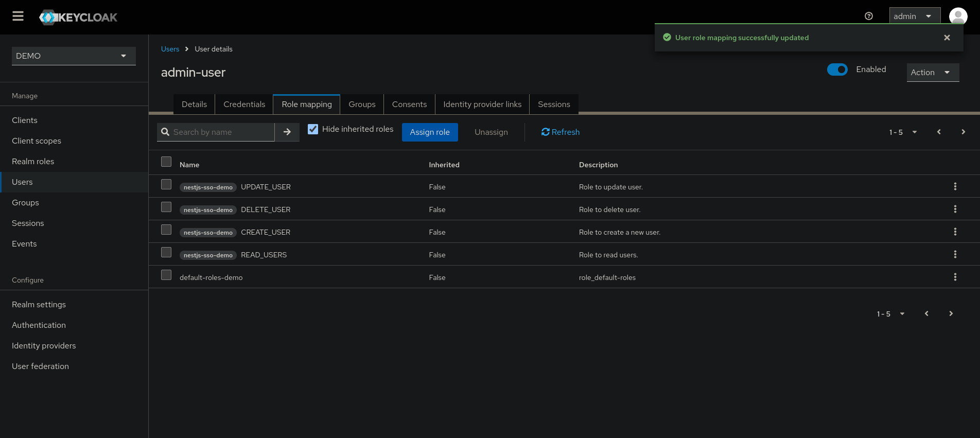The height and width of the screenshot is (438, 980).
Task: Switch to the Details tab
Action: pos(194,104)
